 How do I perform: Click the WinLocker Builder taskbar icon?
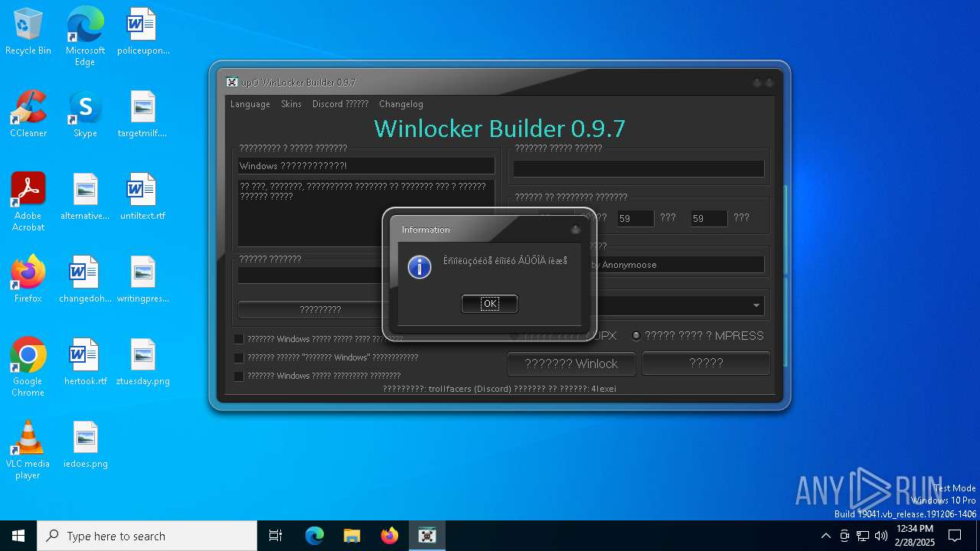tap(427, 536)
